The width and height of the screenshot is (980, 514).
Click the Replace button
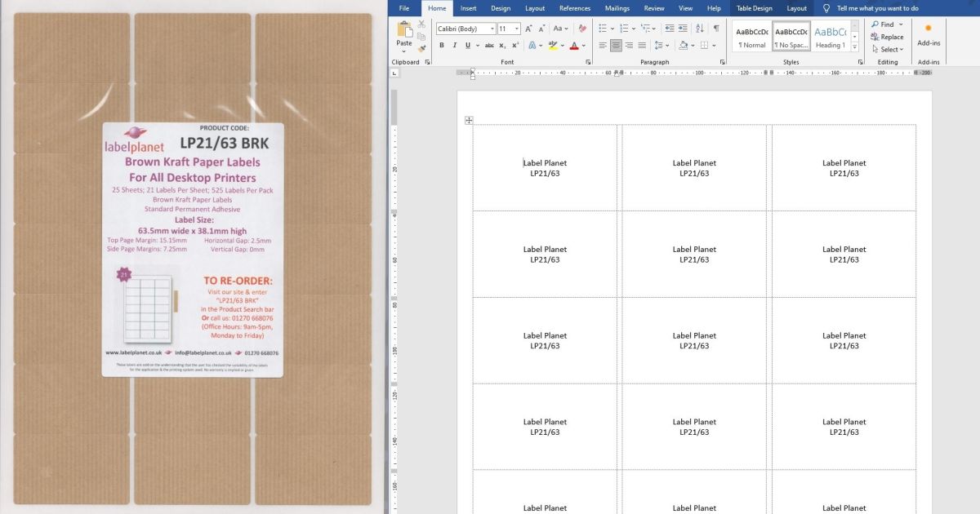887,37
